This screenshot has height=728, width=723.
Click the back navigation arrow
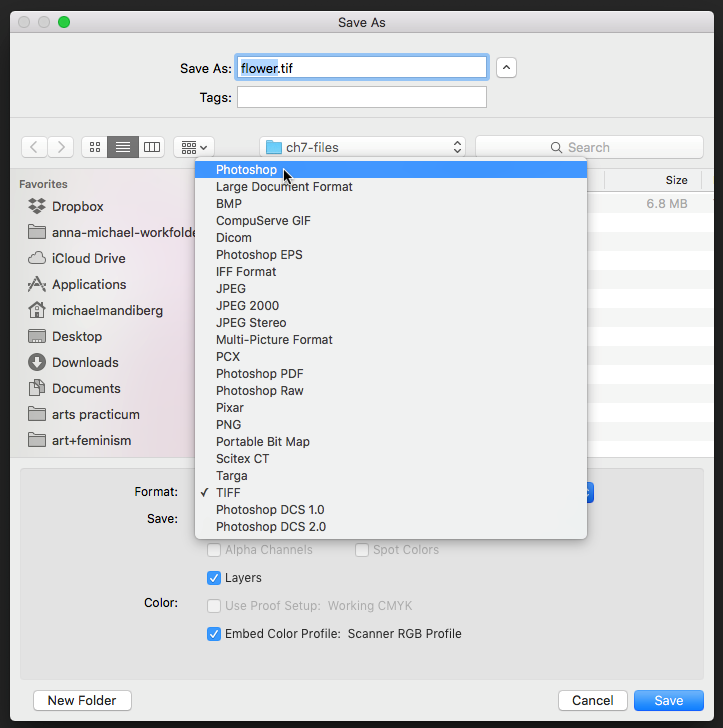pyautogui.click(x=35, y=147)
